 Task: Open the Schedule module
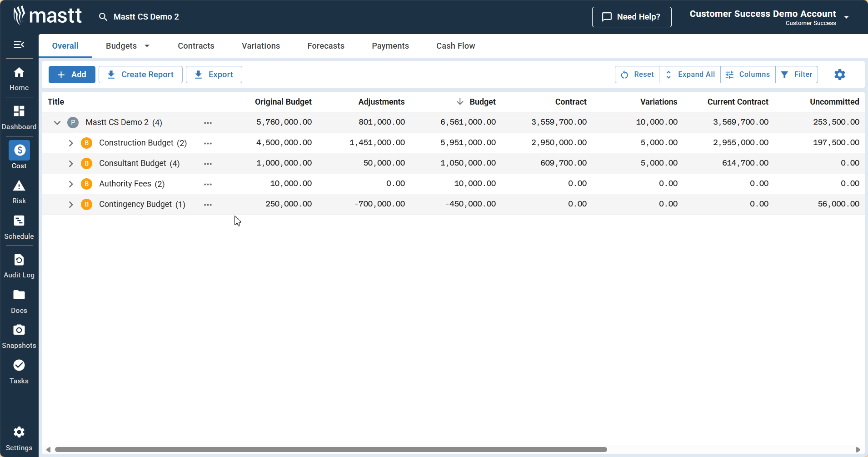pos(19,227)
